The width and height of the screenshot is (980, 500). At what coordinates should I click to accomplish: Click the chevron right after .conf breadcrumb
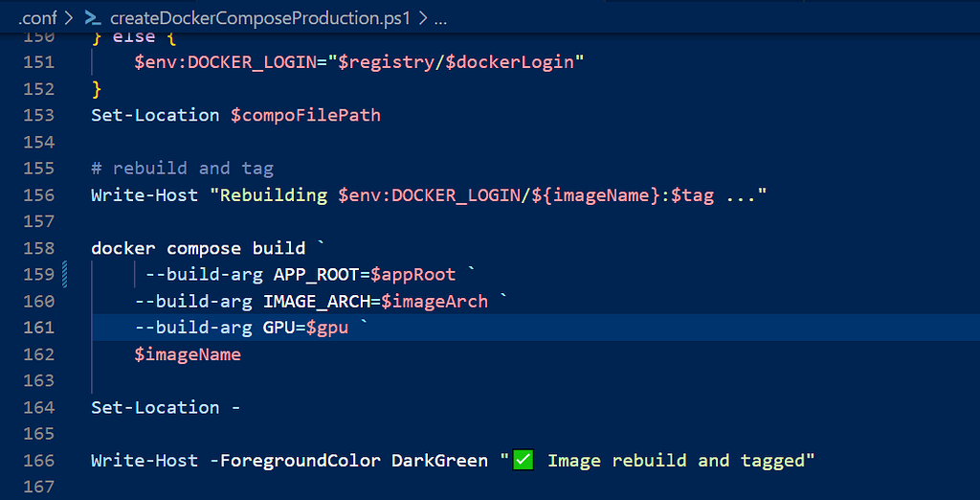(x=69, y=19)
